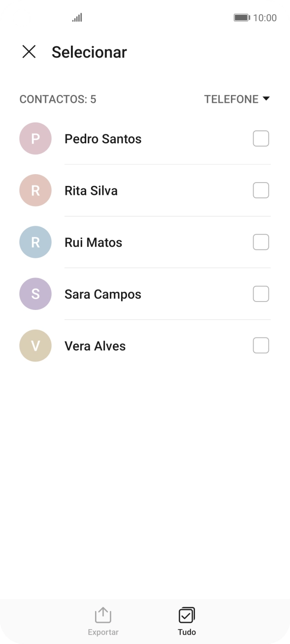Tap the Exportar label at the bottom
Viewport: 290px width, 644px height.
(102, 632)
